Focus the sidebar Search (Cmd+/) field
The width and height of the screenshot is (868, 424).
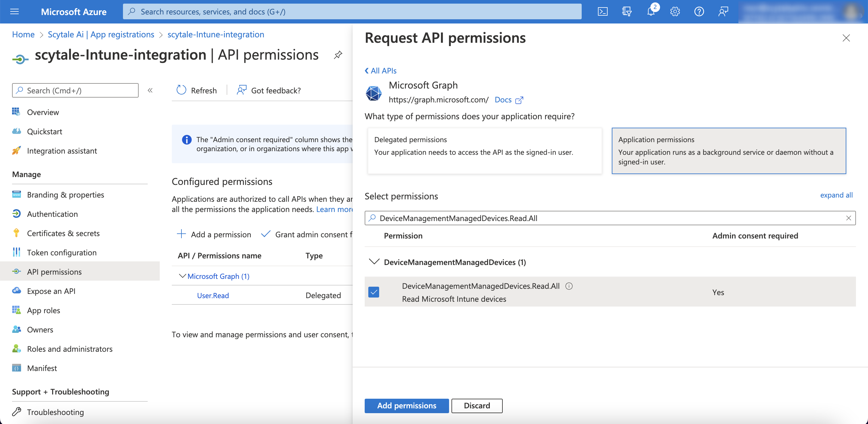75,90
